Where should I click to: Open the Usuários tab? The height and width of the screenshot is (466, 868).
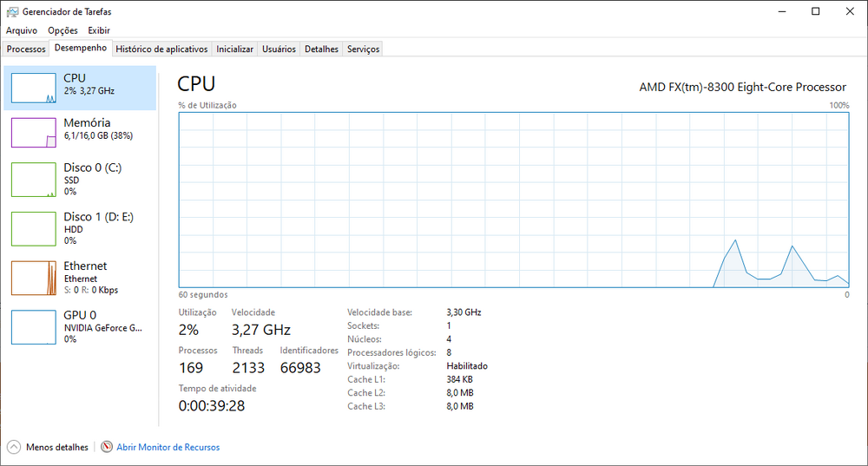[279, 49]
